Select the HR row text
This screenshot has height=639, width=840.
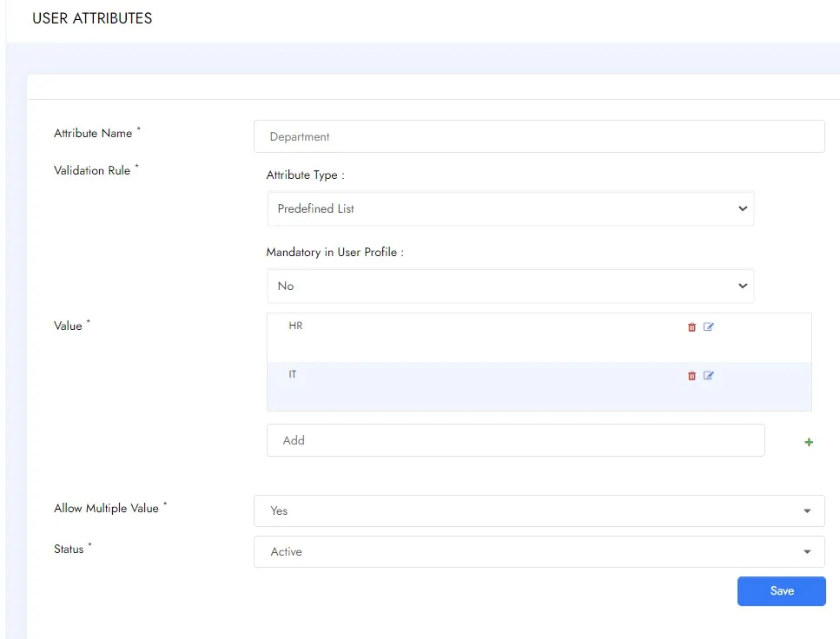click(x=295, y=326)
